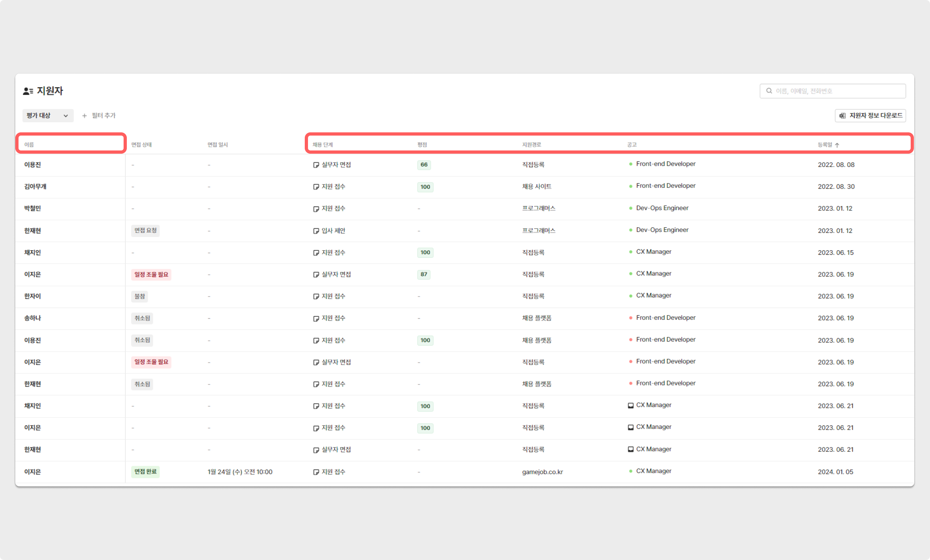Click the 평점 column header
The image size is (930, 560).
(422, 145)
